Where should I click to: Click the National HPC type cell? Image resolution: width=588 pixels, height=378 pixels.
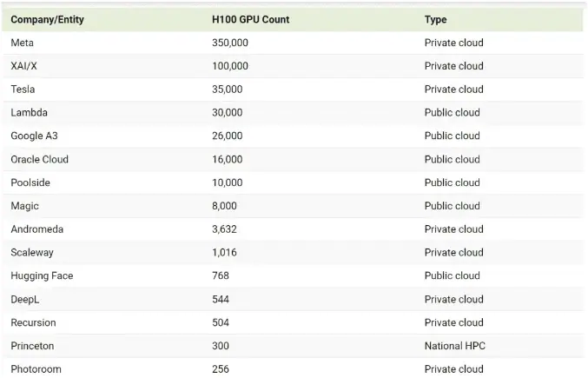tap(455, 346)
